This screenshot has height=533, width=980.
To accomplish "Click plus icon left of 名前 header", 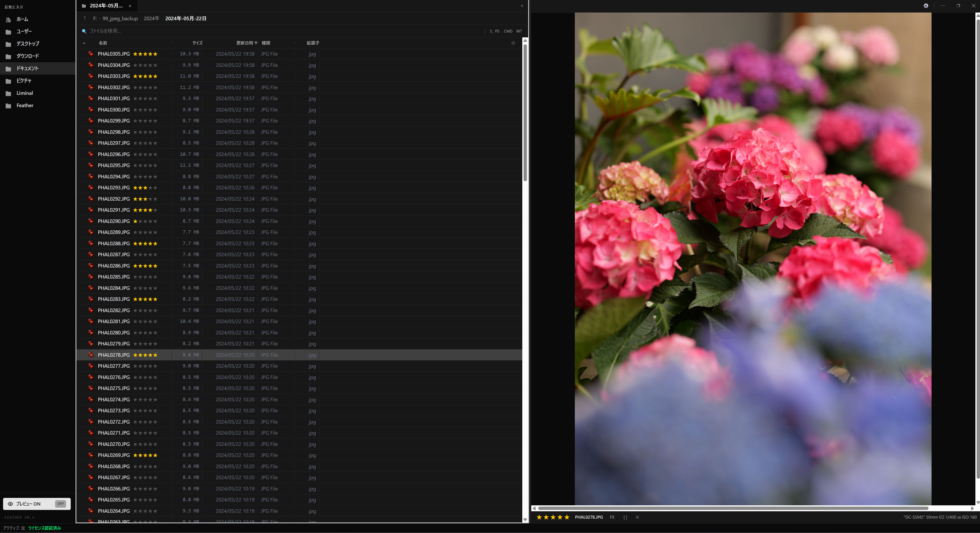I will (84, 43).
